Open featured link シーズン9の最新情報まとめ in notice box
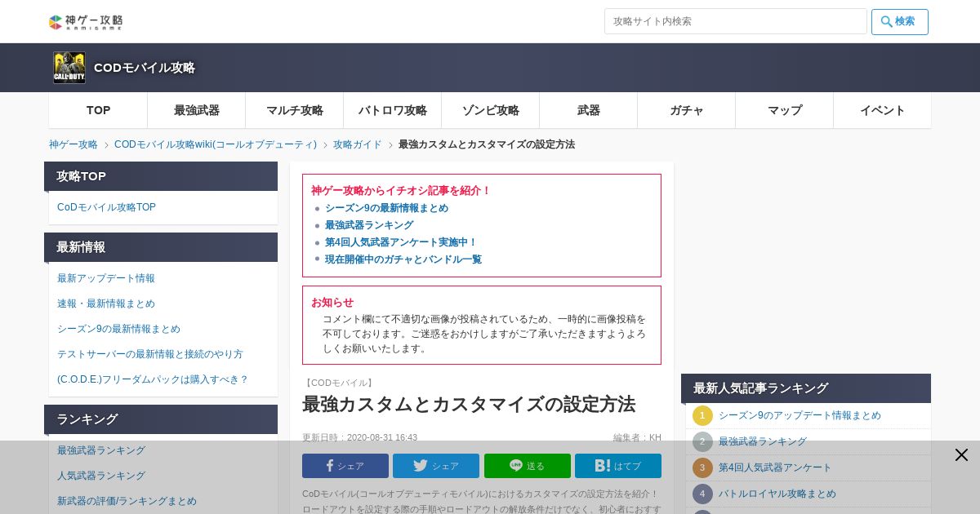The image size is (980, 514). [x=386, y=208]
